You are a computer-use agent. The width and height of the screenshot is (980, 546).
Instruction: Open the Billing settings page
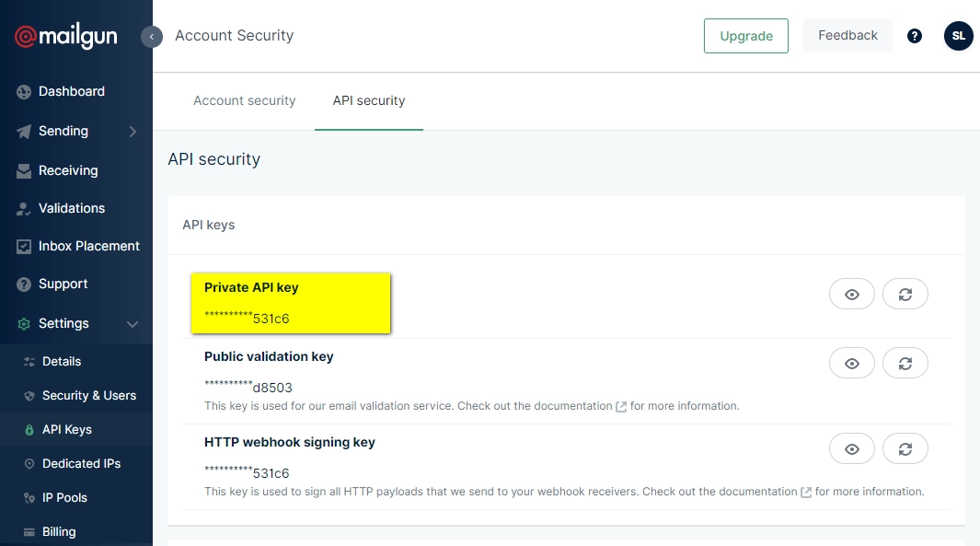tap(58, 531)
